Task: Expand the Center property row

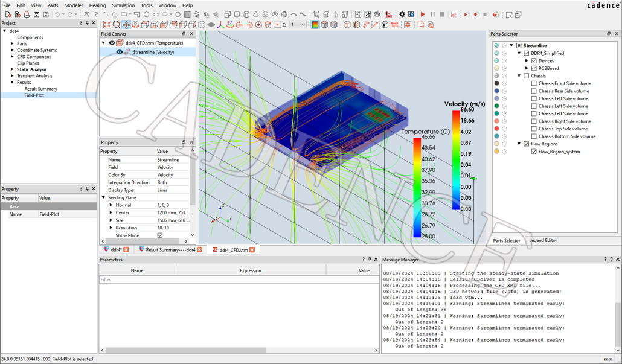Action: tap(111, 212)
